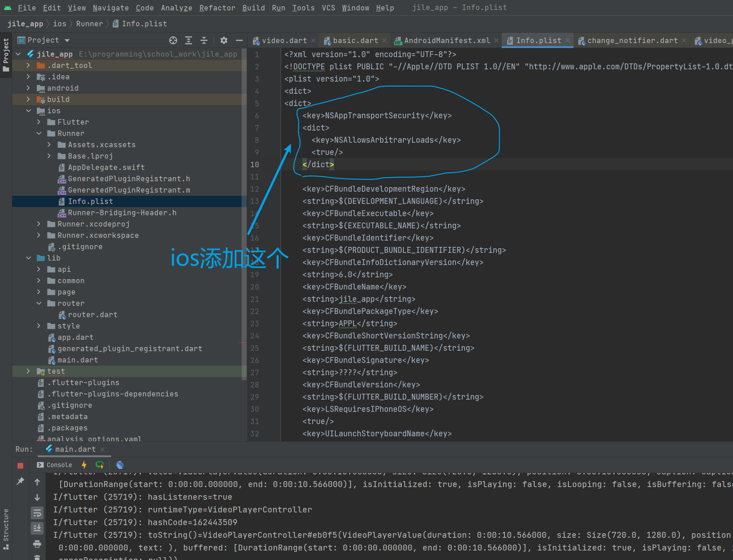Open Project panel settings gear
733x560 pixels.
coord(224,40)
